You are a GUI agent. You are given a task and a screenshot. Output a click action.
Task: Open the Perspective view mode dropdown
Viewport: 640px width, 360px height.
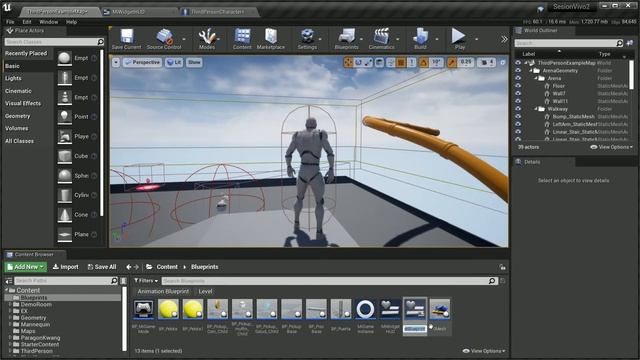[142, 62]
